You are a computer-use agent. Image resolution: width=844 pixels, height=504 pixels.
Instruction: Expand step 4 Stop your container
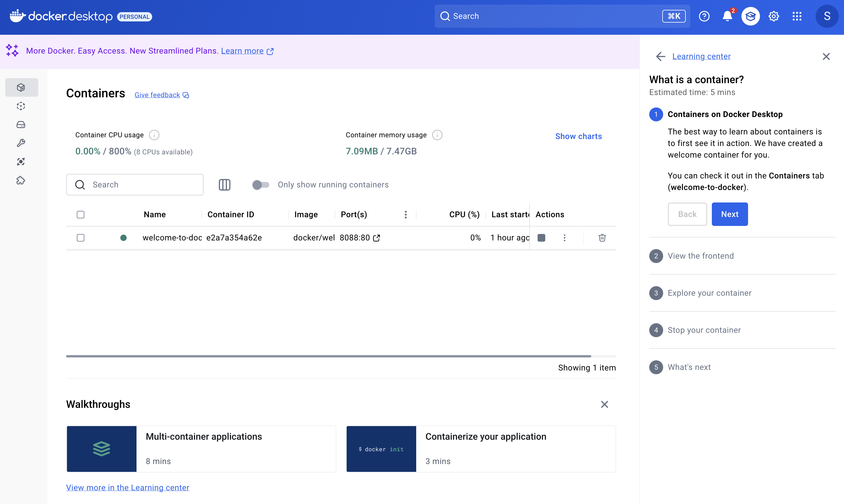click(x=742, y=330)
